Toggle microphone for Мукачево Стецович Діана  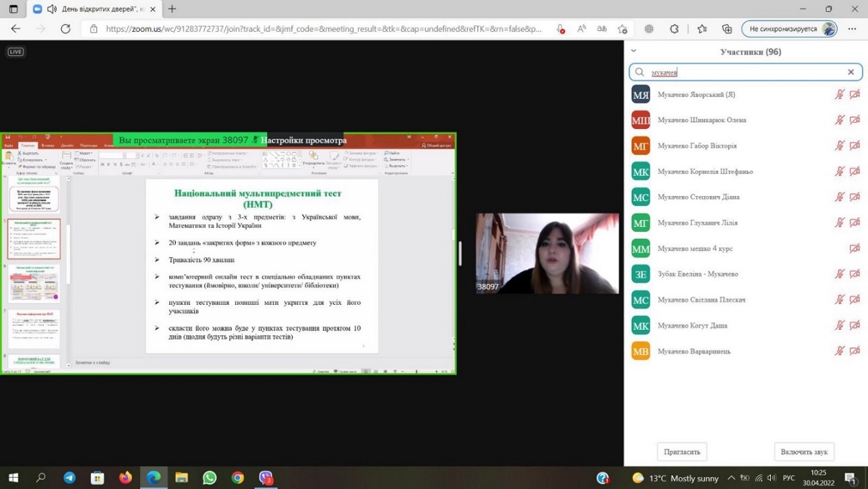840,197
